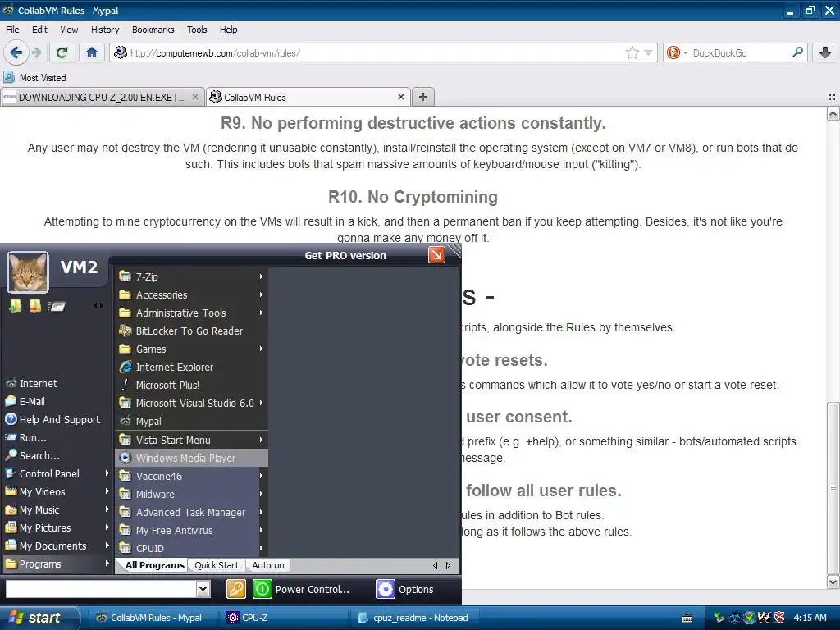Click the biohazard tray icon

(735, 618)
